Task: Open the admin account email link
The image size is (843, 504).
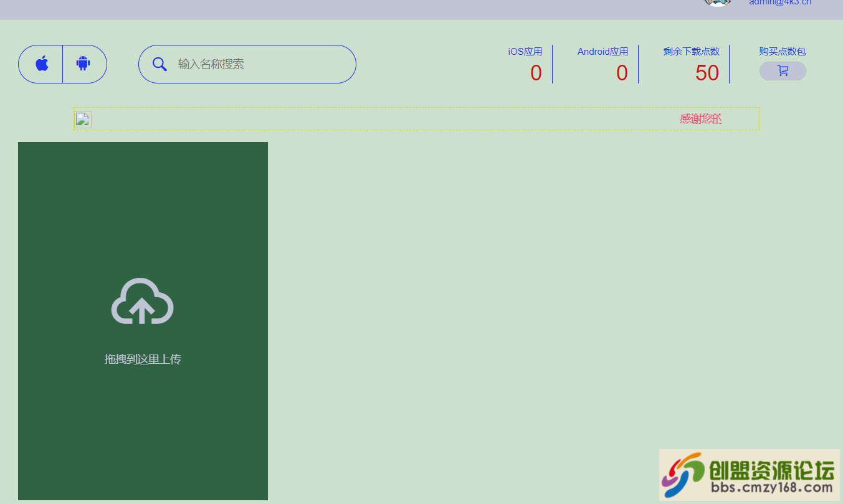Action: (780, 2)
